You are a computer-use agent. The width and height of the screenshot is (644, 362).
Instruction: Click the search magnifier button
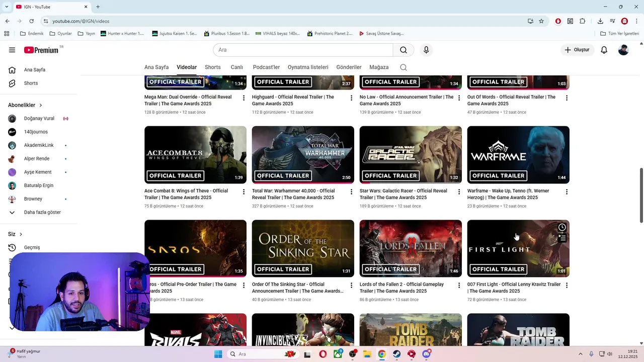pyautogui.click(x=404, y=50)
